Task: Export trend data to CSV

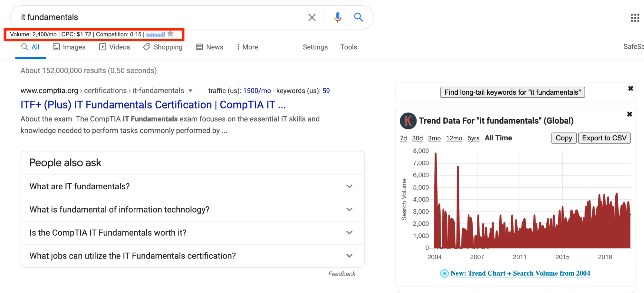Action: pos(604,138)
